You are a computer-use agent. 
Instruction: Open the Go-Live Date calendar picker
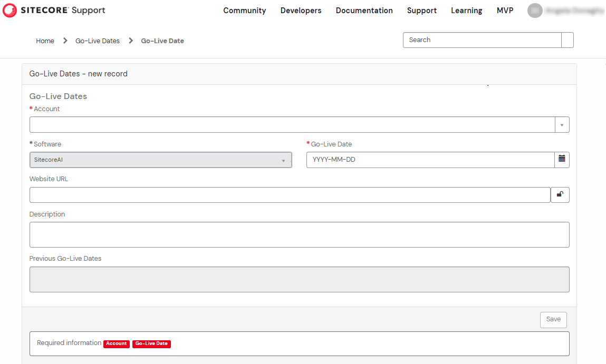pos(562,160)
